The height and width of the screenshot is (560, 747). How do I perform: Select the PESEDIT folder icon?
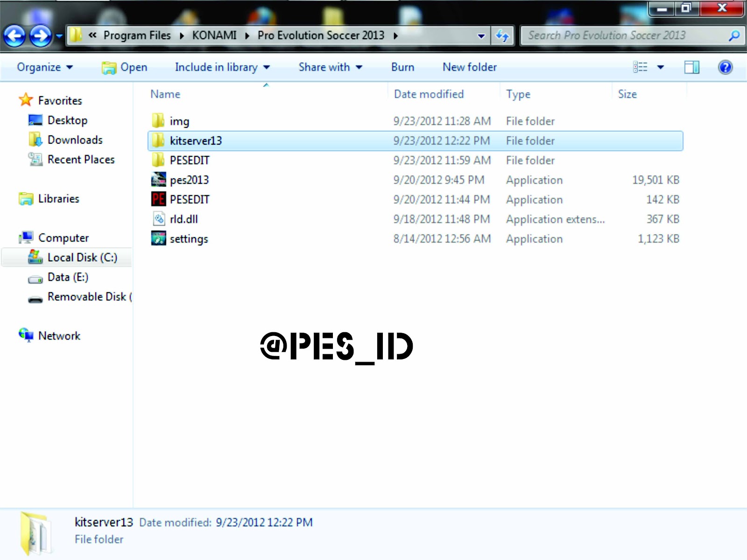(158, 160)
